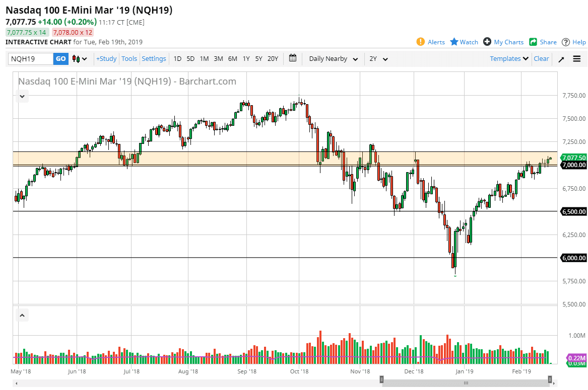This screenshot has height=390, width=588.
Task: Click the candlestick chart type icon
Action: (x=76, y=58)
